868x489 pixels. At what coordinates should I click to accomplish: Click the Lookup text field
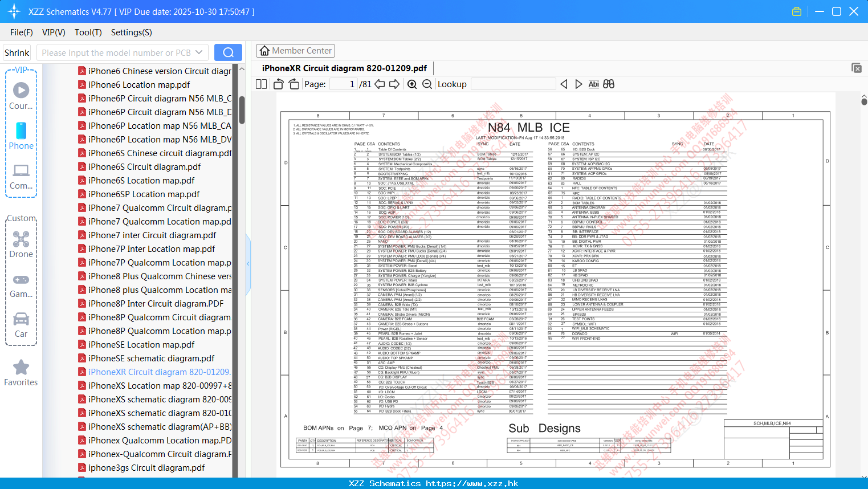tap(514, 84)
